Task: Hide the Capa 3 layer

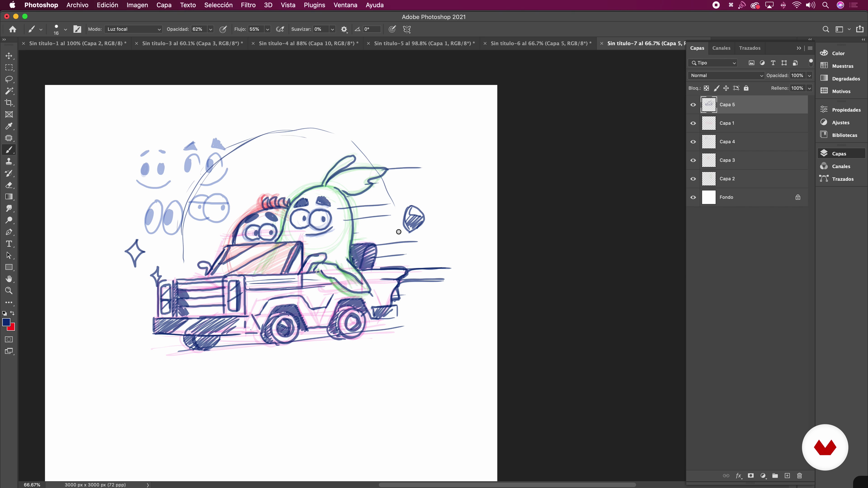Action: (x=693, y=160)
